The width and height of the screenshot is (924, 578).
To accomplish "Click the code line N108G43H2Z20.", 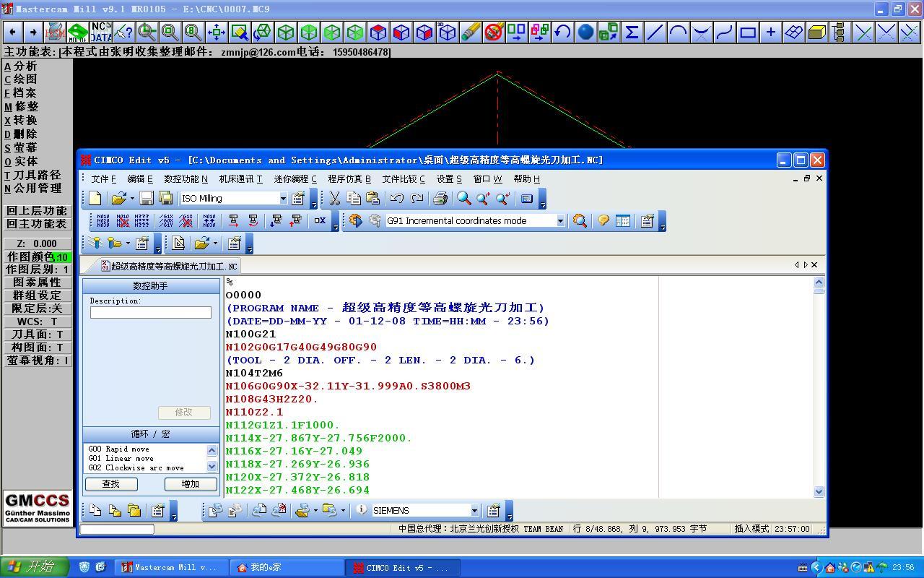I will click(x=272, y=399).
